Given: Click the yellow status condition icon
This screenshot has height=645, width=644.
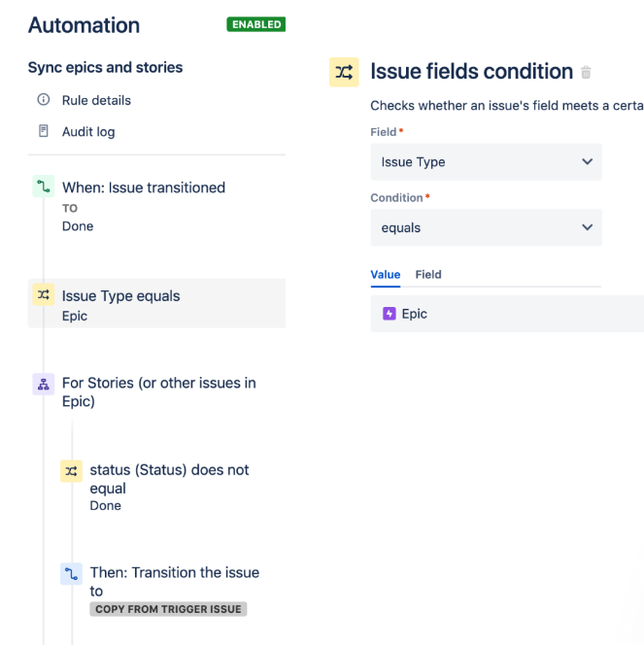Looking at the screenshot, I should (x=71, y=470).
